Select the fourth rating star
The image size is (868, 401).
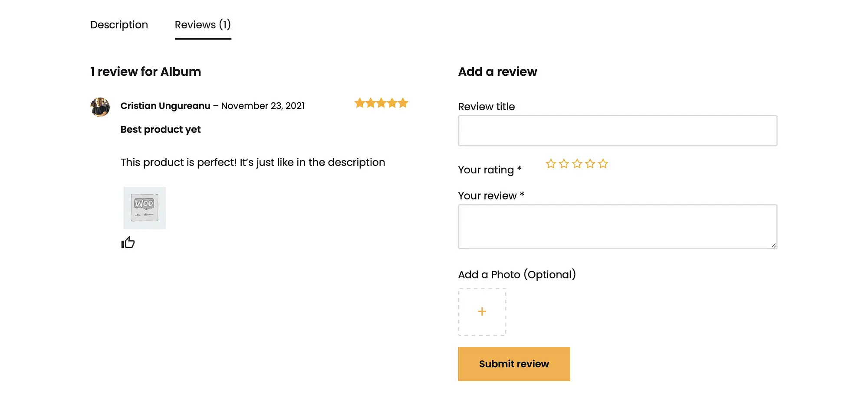tap(590, 163)
